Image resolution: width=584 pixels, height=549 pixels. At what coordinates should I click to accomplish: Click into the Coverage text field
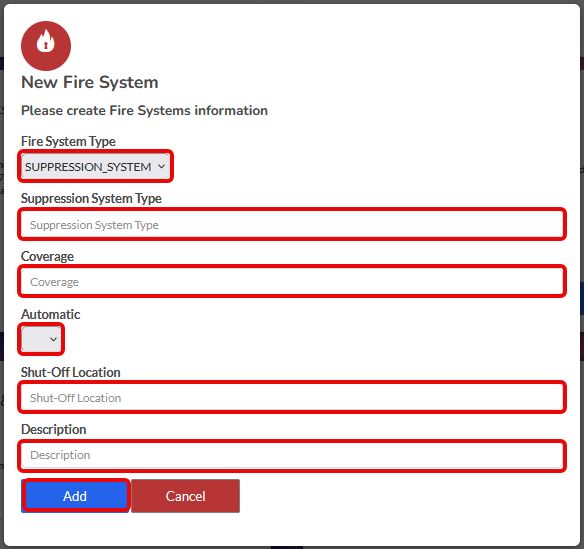click(x=292, y=282)
